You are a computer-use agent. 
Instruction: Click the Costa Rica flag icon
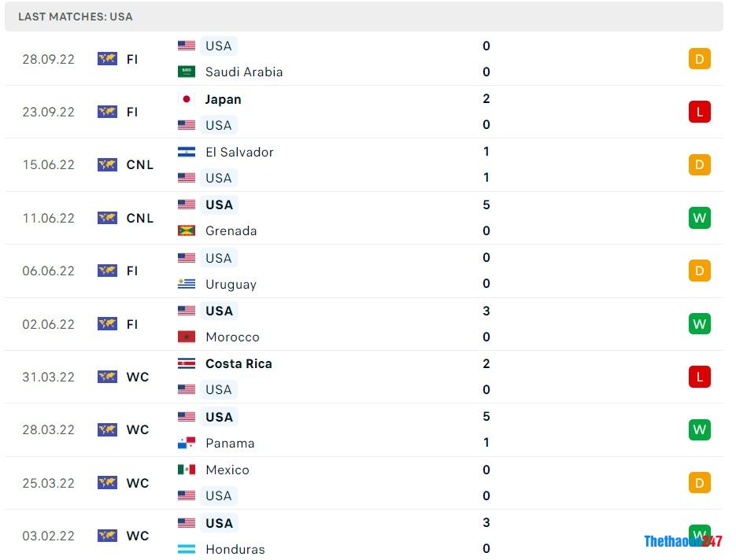click(x=187, y=363)
